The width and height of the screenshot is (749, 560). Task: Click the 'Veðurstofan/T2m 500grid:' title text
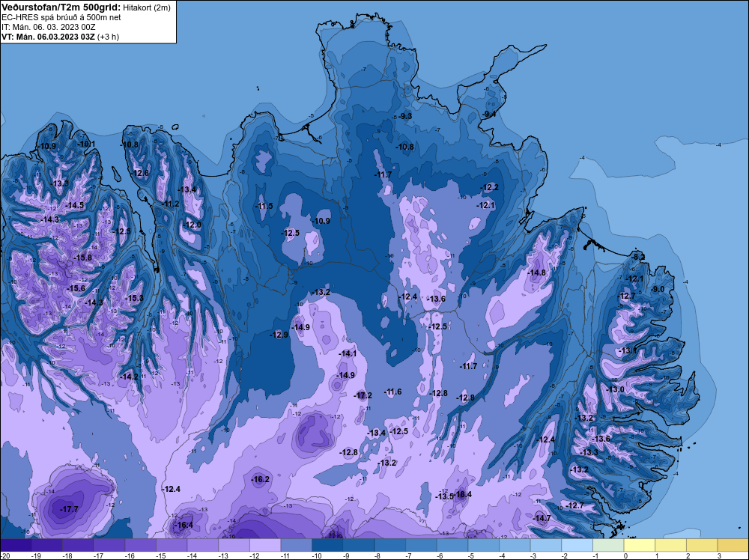pos(61,7)
